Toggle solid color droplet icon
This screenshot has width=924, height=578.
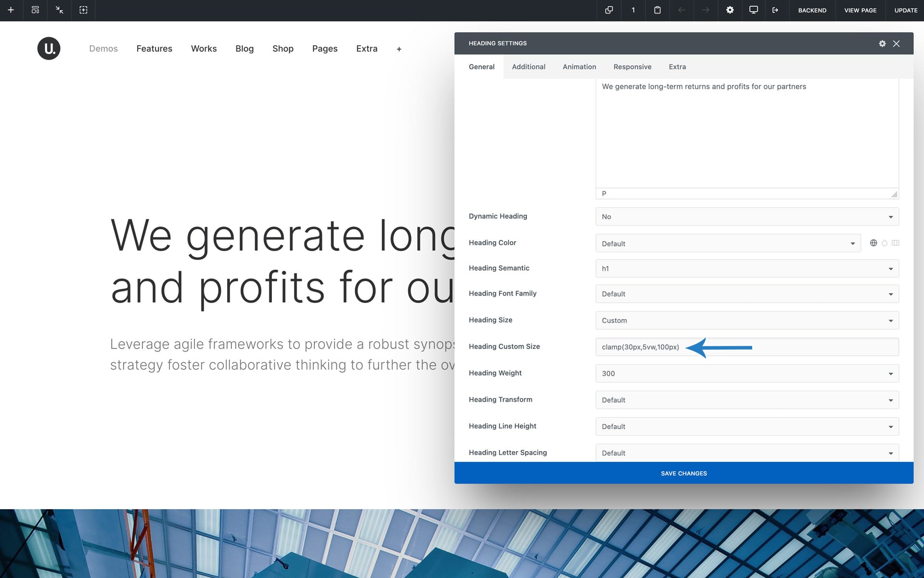coord(885,243)
